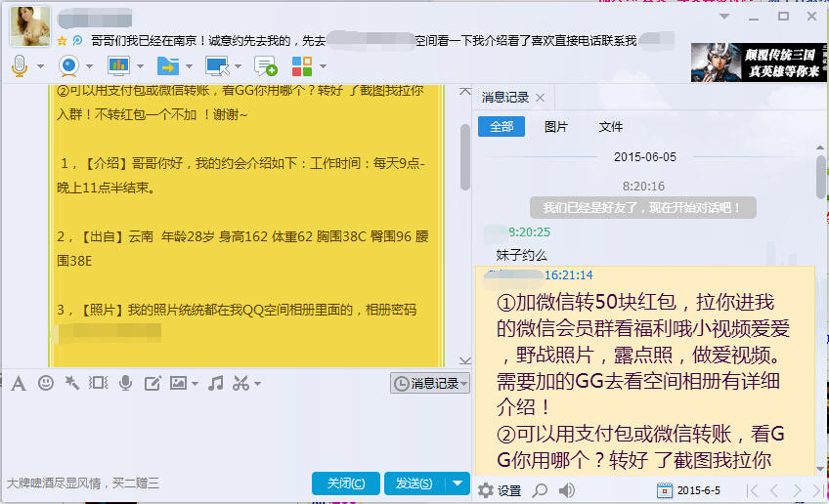Open voice call options dropdown arrow
This screenshot has height=504, width=829.
coord(40,66)
